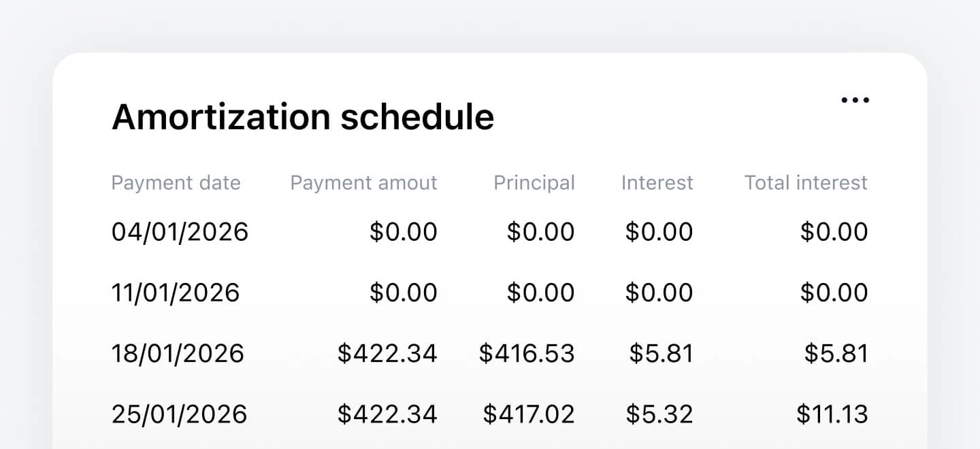The image size is (980, 449).
Task: Click the $0.00 total interest on 11/01/2026
Action: [834, 292]
